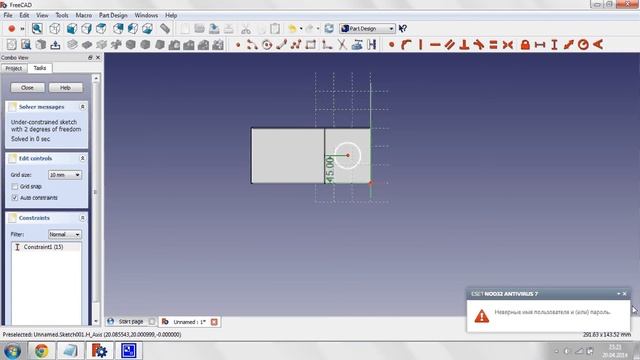Select the Trim edge tool
640x360 pixels.
click(x=342, y=44)
